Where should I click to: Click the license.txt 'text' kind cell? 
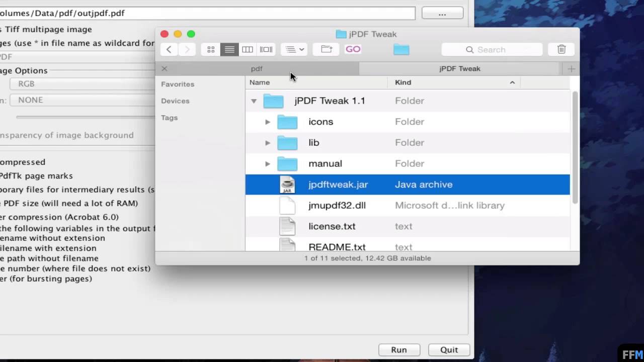point(404,226)
